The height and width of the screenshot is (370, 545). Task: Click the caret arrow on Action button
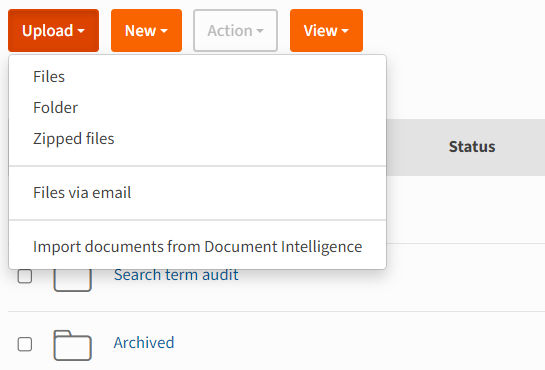tap(260, 31)
